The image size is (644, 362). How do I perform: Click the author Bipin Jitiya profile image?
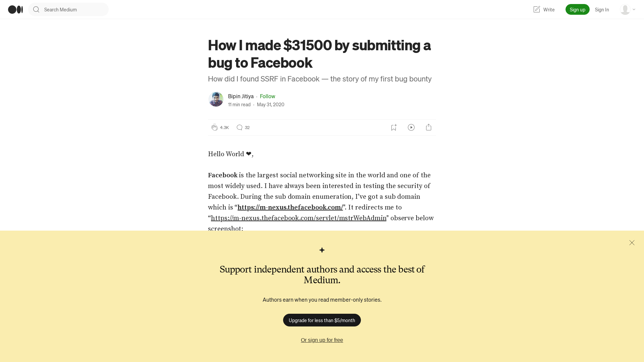pyautogui.click(x=216, y=99)
